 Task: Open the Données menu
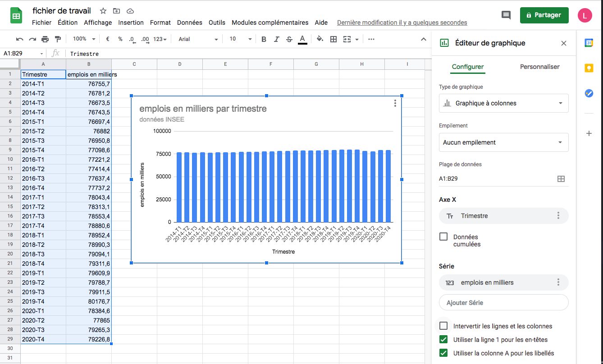pos(190,23)
